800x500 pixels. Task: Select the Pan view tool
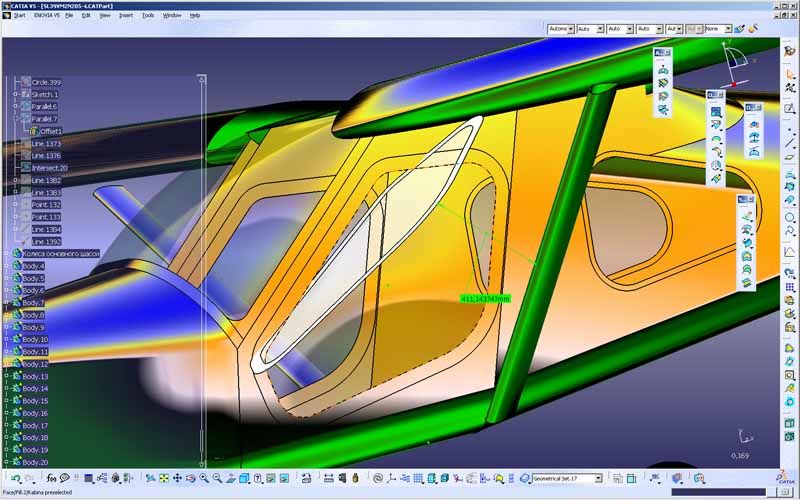click(177, 478)
